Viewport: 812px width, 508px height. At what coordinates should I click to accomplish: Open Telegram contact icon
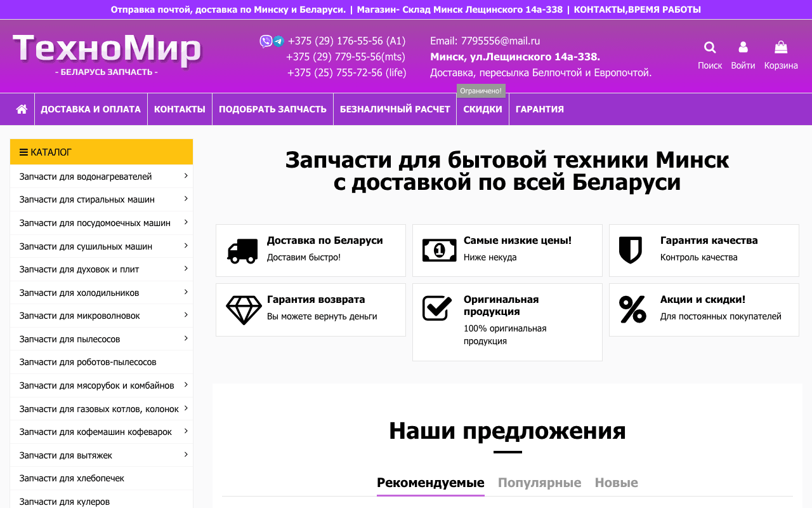(x=278, y=41)
